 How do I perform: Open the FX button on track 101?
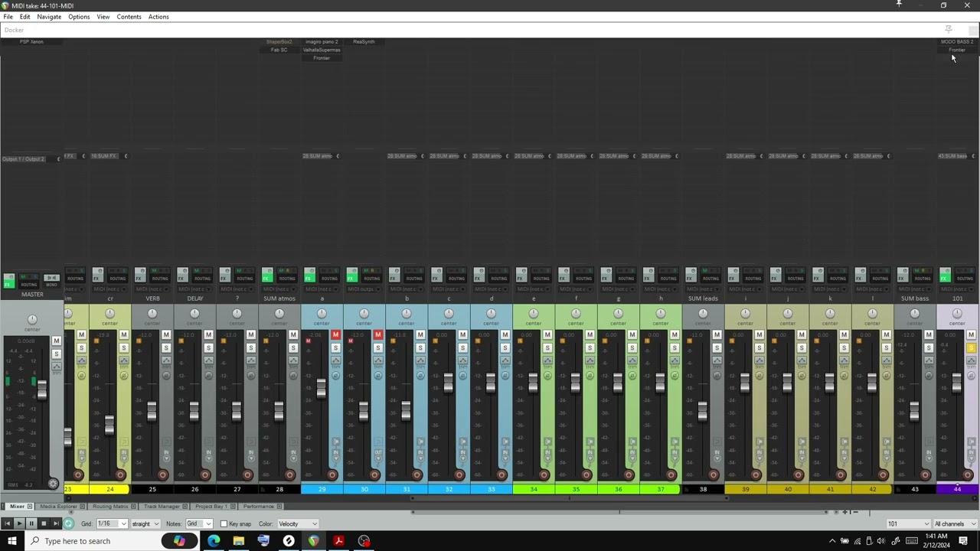coord(945,275)
